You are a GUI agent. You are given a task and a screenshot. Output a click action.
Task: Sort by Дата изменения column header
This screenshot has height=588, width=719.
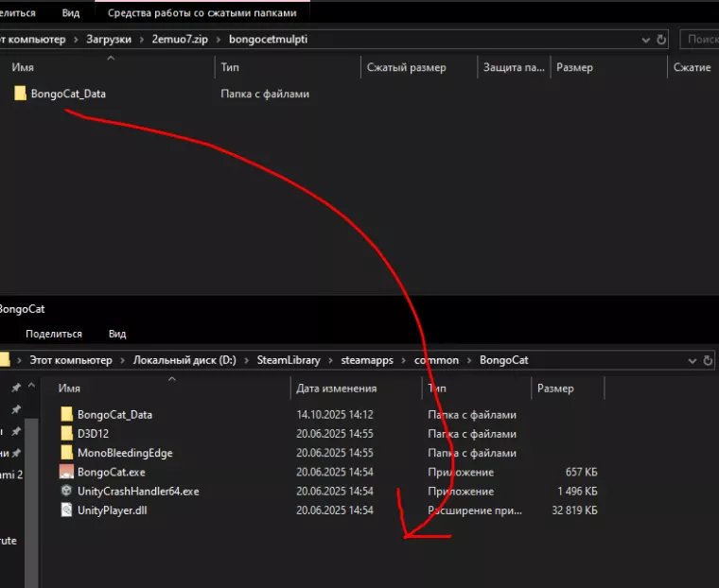tap(336, 388)
